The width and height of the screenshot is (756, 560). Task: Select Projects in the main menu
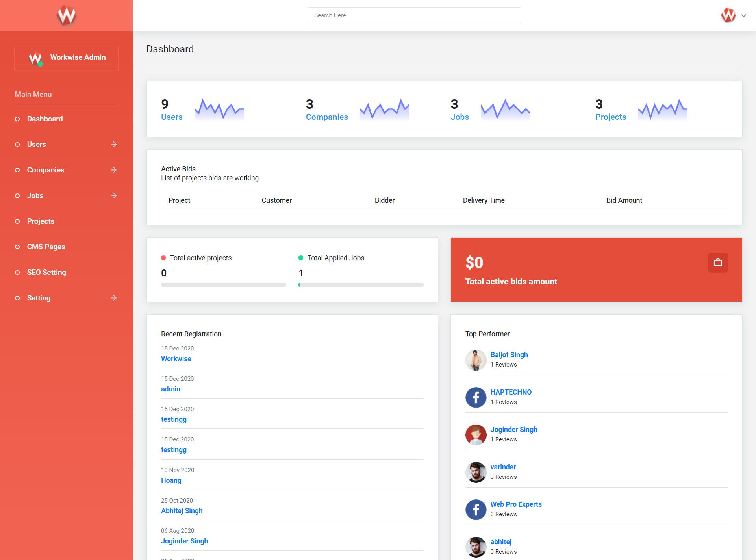tap(41, 221)
